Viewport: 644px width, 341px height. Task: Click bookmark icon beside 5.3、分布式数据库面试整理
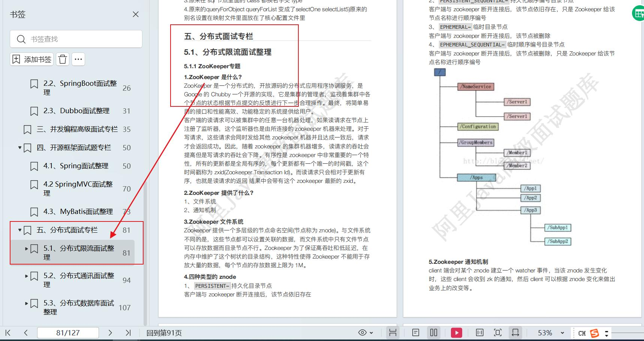[x=34, y=304]
